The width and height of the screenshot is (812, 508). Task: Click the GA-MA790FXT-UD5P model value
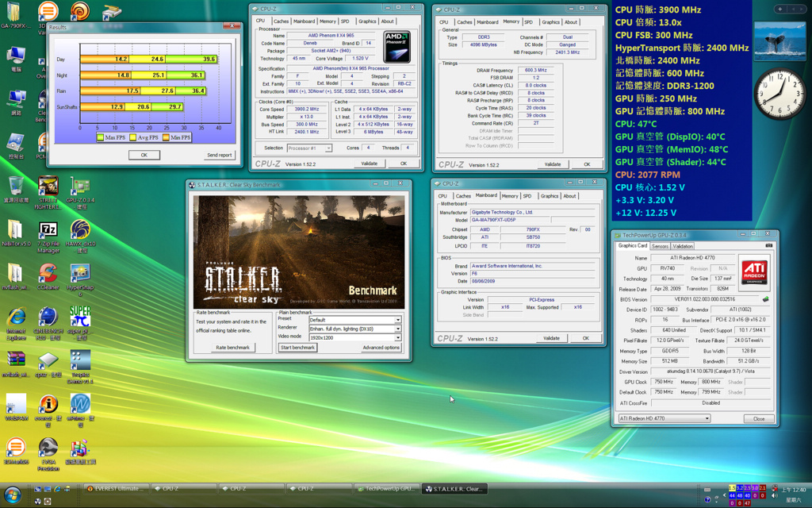click(x=510, y=220)
